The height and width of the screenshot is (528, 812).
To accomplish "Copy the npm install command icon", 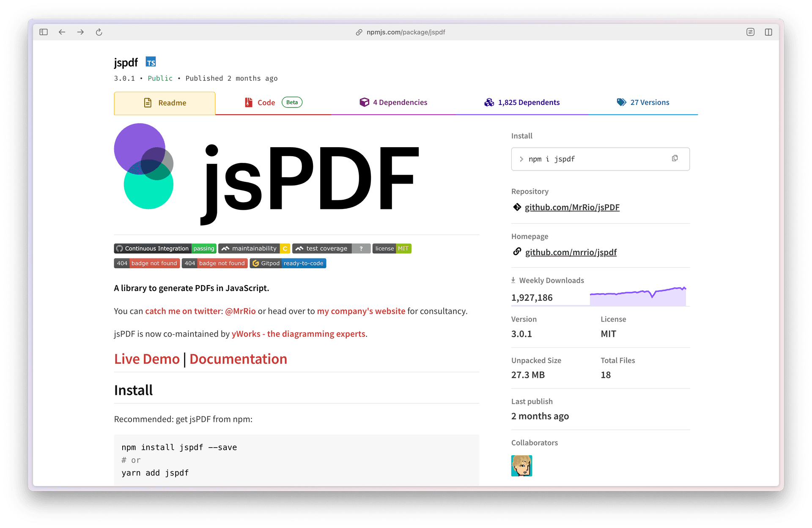I will coord(675,158).
